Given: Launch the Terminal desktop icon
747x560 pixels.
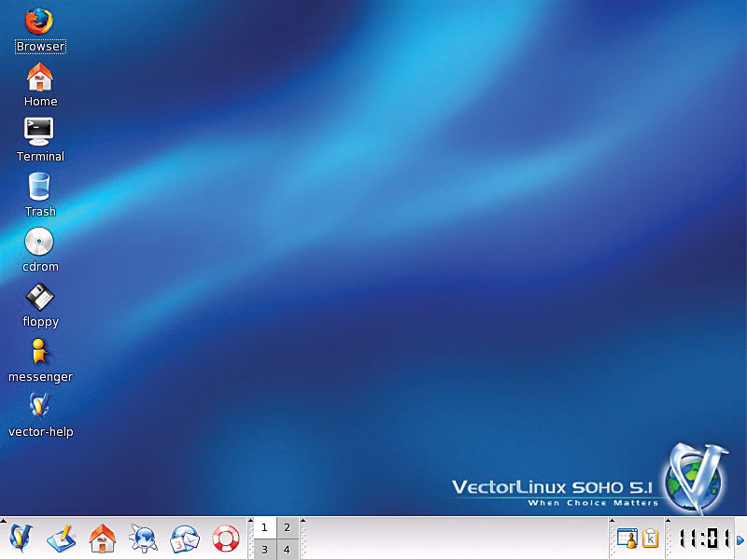Looking at the screenshot, I should 39,132.
